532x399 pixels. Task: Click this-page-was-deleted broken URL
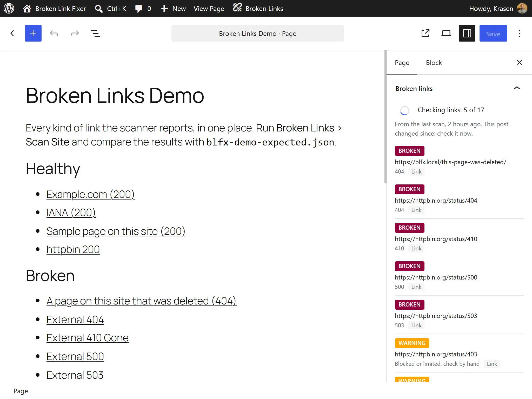pos(450,162)
